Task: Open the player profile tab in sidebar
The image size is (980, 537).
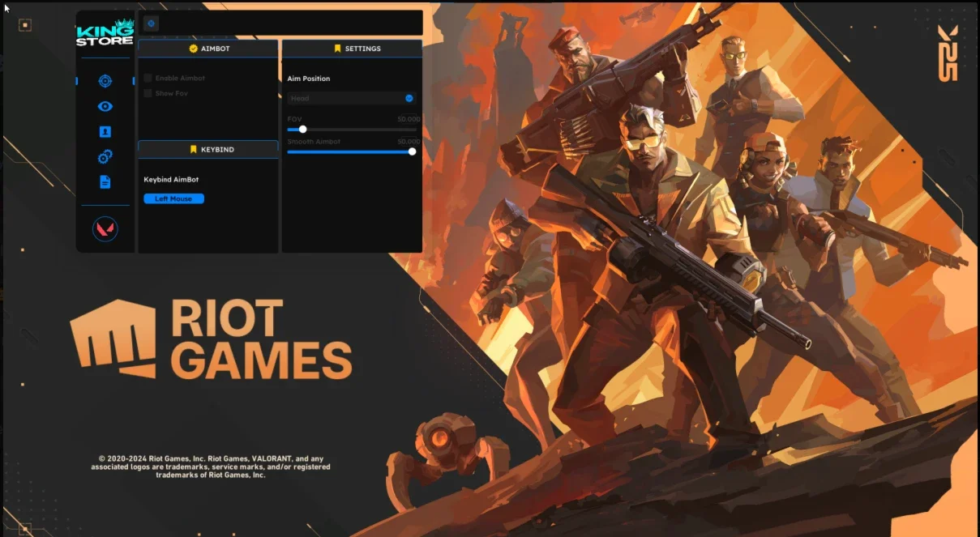Action: 105,132
